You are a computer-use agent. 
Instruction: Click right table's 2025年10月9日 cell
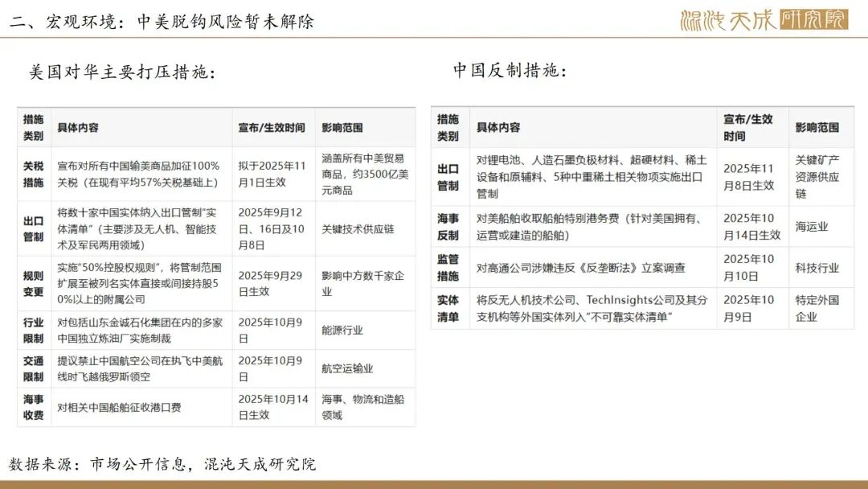click(753, 309)
